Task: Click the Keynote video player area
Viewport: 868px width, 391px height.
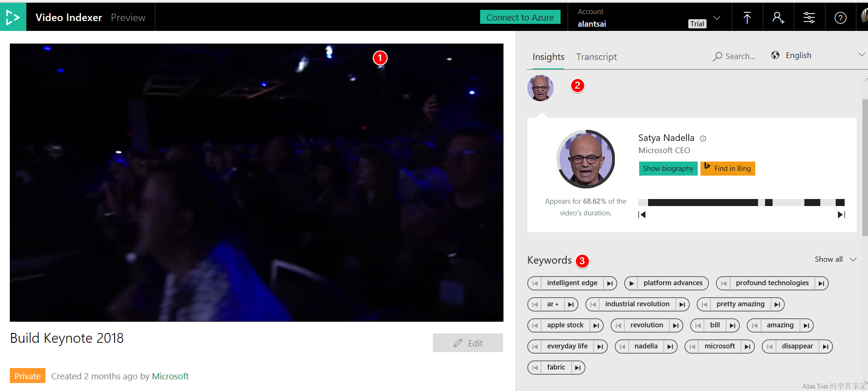Action: tap(256, 183)
